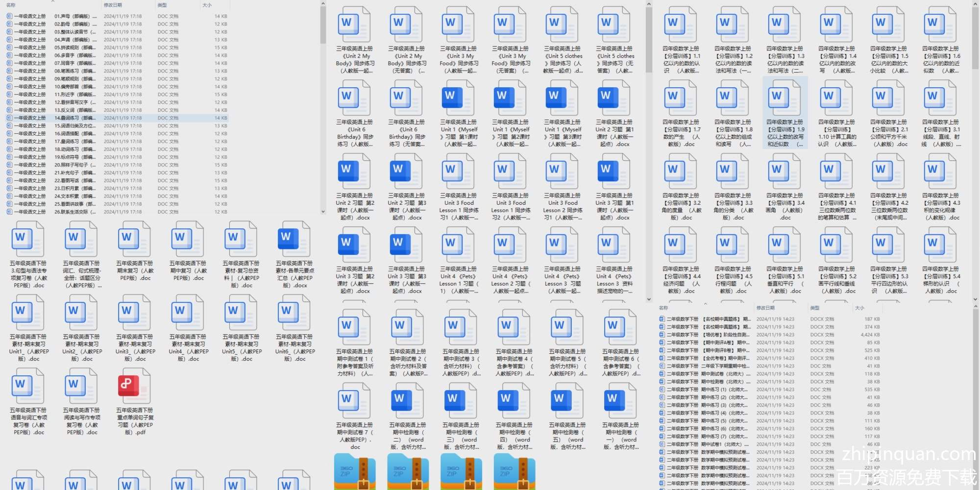Screen dimensions: 980x490
Task: Click scroll-down arrow of 一年级语文上册 list
Action: pos(323,212)
